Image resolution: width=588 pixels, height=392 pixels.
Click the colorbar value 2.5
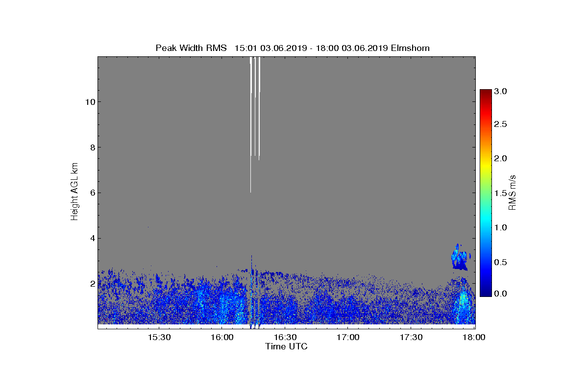point(500,124)
